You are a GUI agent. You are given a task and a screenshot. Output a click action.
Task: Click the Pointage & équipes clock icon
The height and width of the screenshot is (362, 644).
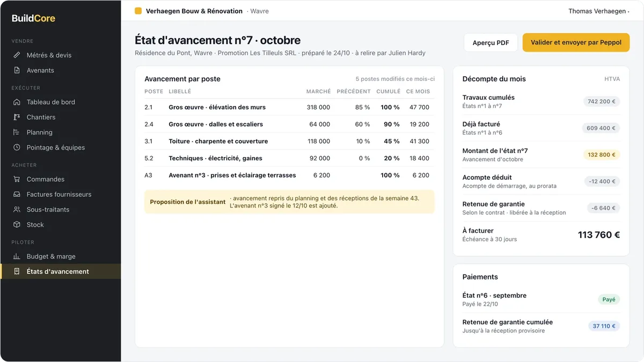click(x=17, y=147)
